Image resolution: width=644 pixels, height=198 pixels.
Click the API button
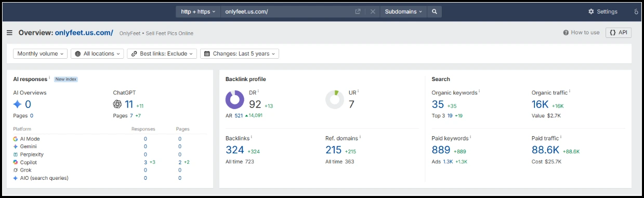click(619, 33)
